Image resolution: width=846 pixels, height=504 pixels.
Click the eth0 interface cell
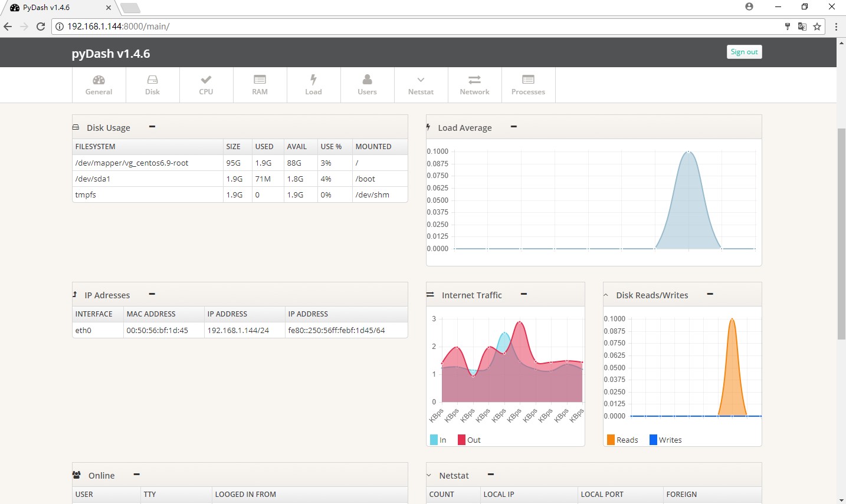(x=98, y=330)
